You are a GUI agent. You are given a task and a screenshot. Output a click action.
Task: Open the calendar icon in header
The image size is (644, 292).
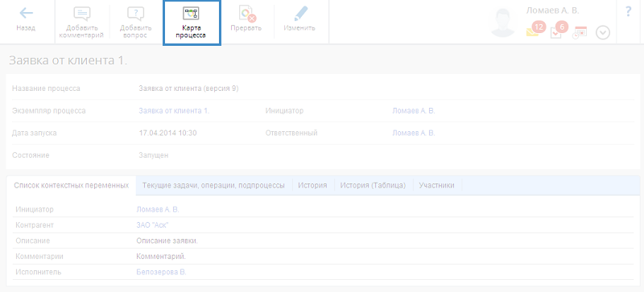(580, 32)
